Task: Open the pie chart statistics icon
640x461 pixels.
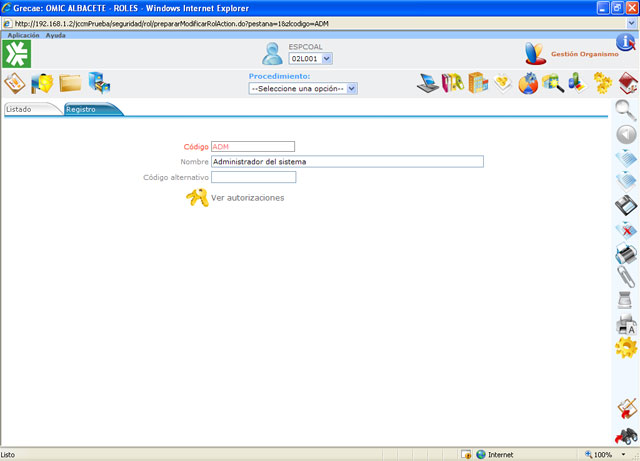Action: click(x=528, y=83)
